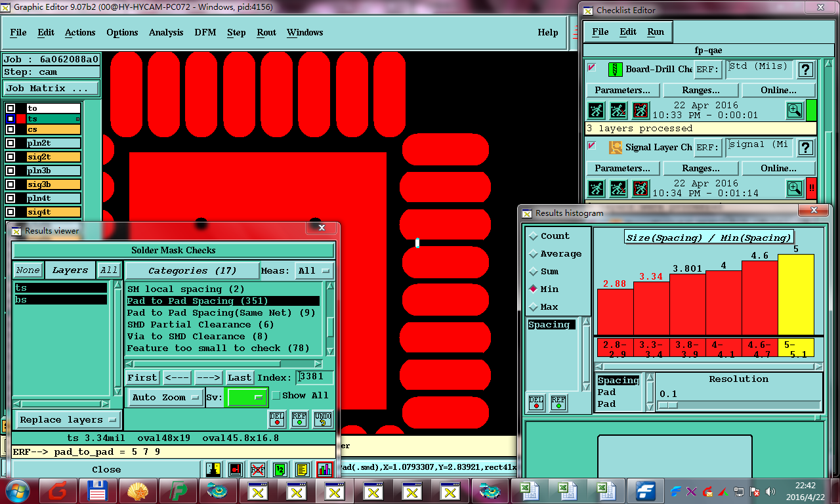The height and width of the screenshot is (504, 840).
Task: Click the First result button
Action: coord(142,377)
